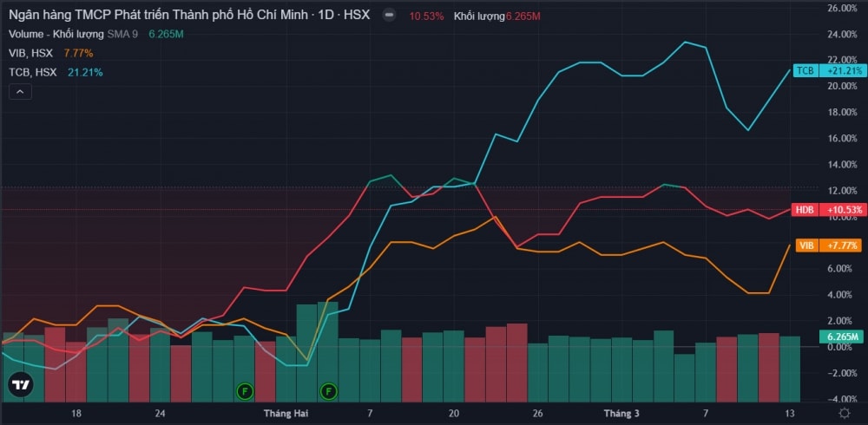The height and width of the screenshot is (425, 868).
Task: Click the first green F event marker
Action: pos(245,392)
